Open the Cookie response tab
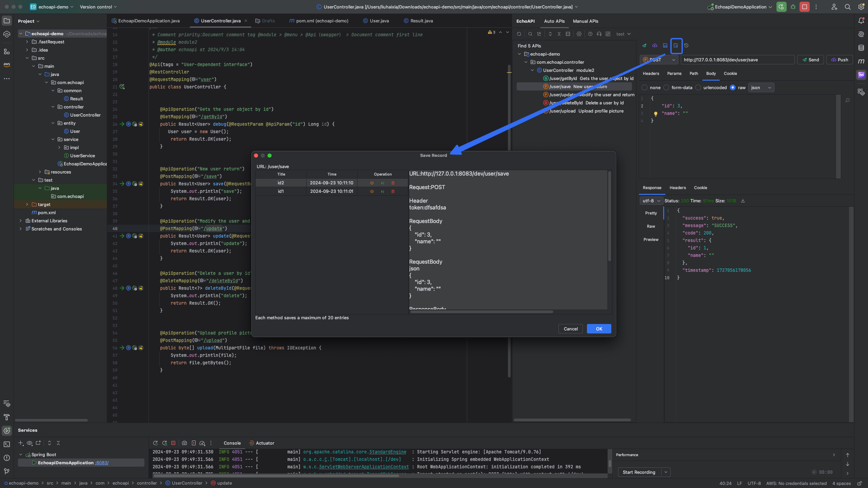 click(700, 188)
